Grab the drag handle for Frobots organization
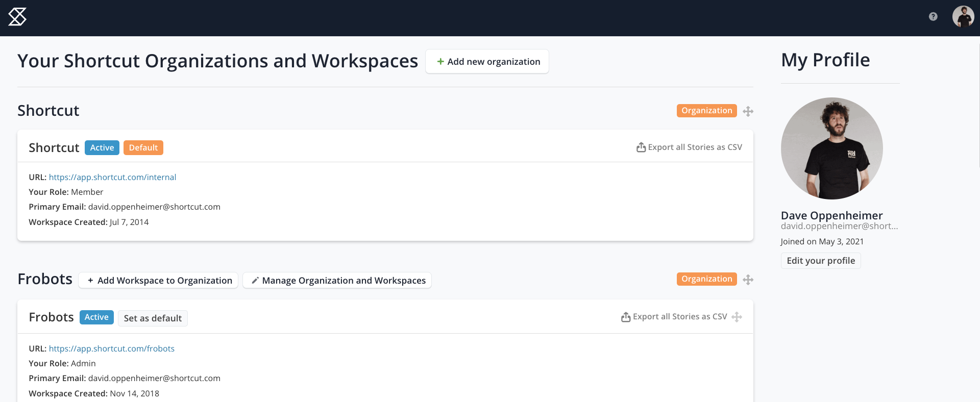The image size is (980, 402). click(748, 280)
